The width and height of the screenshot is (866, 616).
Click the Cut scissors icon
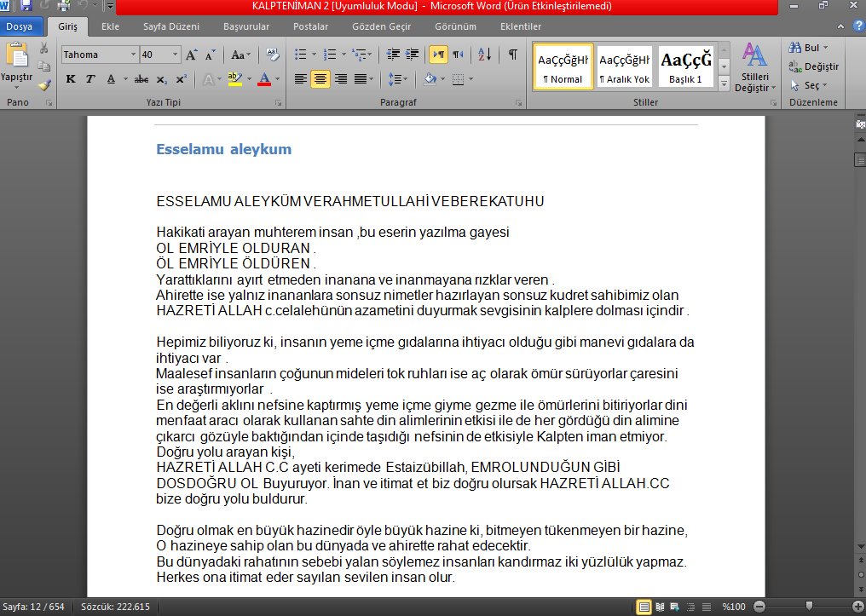click(44, 49)
